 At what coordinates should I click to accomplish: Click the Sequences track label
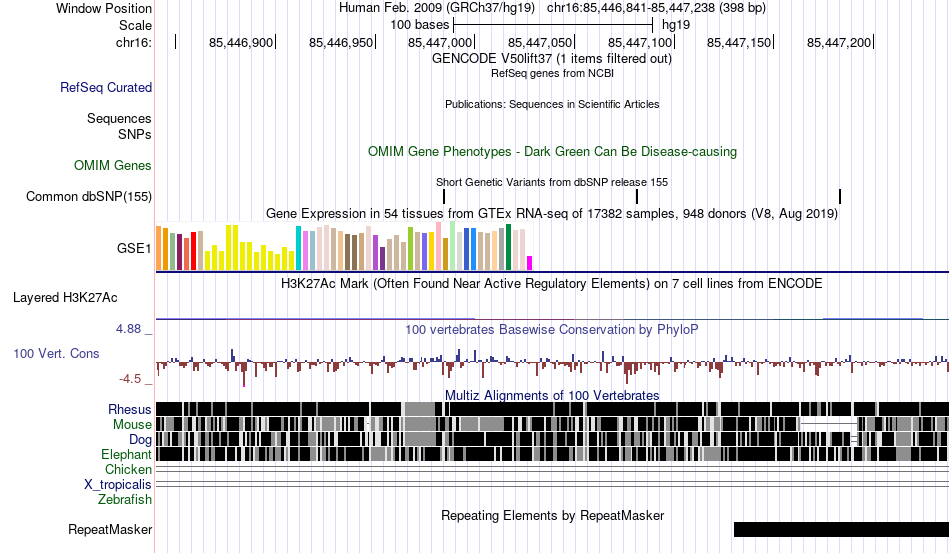point(119,119)
